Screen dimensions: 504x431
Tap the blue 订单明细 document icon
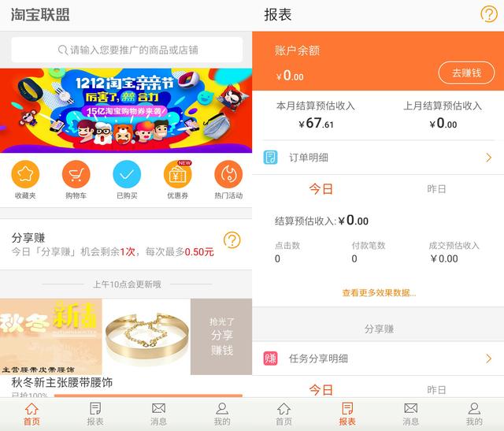tap(270, 158)
